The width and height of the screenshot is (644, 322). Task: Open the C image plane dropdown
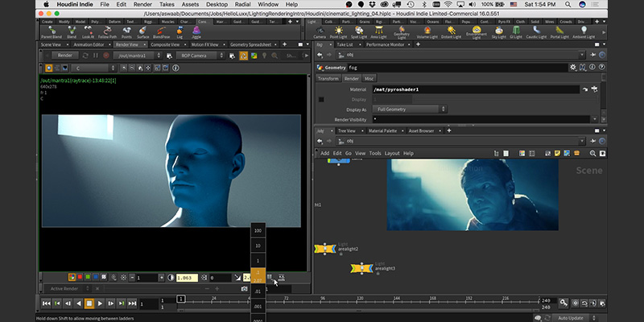pos(94,68)
